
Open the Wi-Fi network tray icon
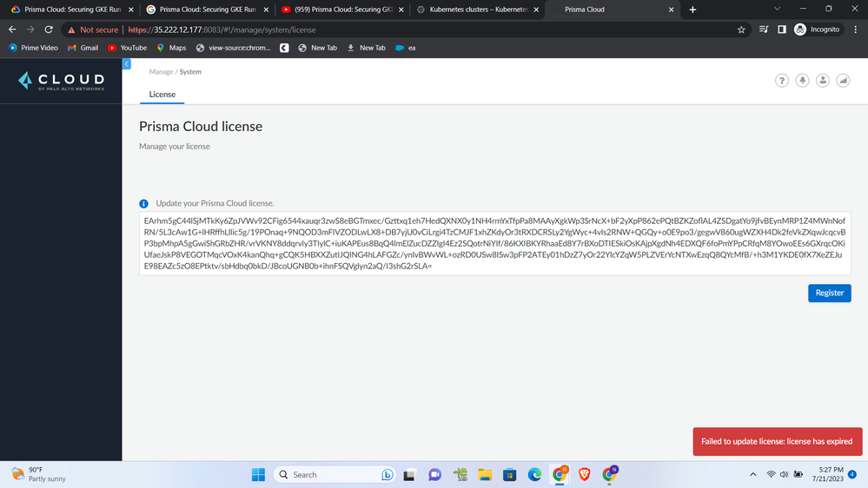[x=771, y=475]
